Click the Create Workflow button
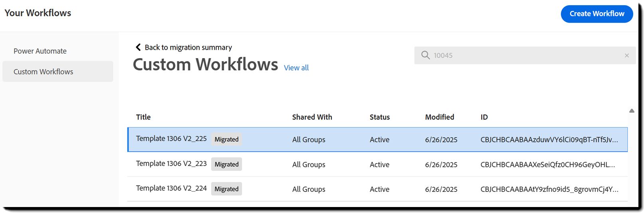The width and height of the screenshot is (644, 213). pos(597,14)
